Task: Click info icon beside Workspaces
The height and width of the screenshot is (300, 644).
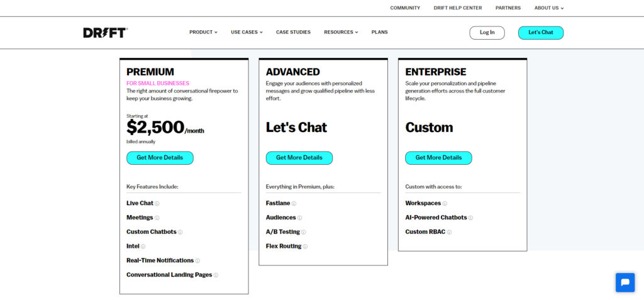Action: click(445, 204)
